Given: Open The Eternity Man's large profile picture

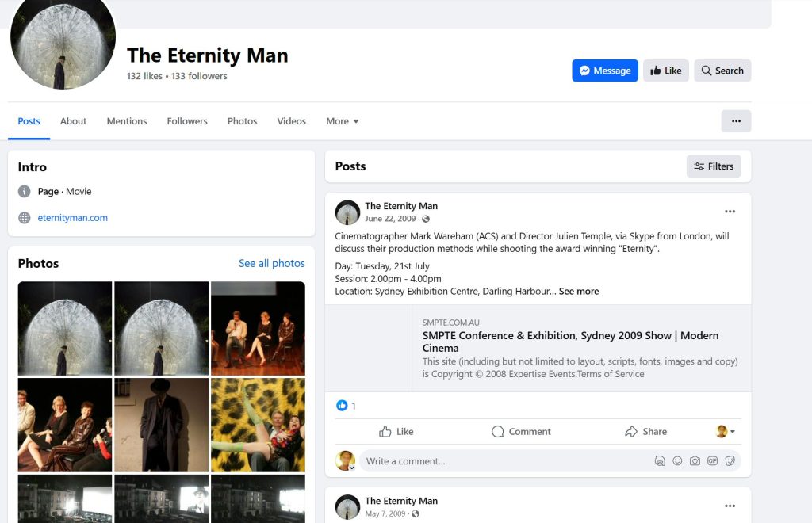Looking at the screenshot, I should point(63,40).
